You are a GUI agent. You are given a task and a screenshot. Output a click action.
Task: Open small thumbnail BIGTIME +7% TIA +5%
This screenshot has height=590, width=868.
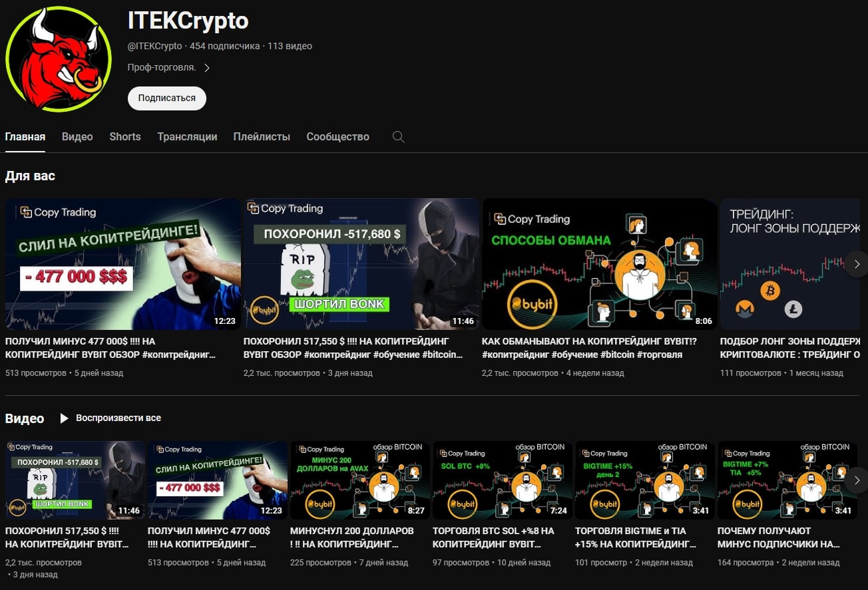(787, 480)
